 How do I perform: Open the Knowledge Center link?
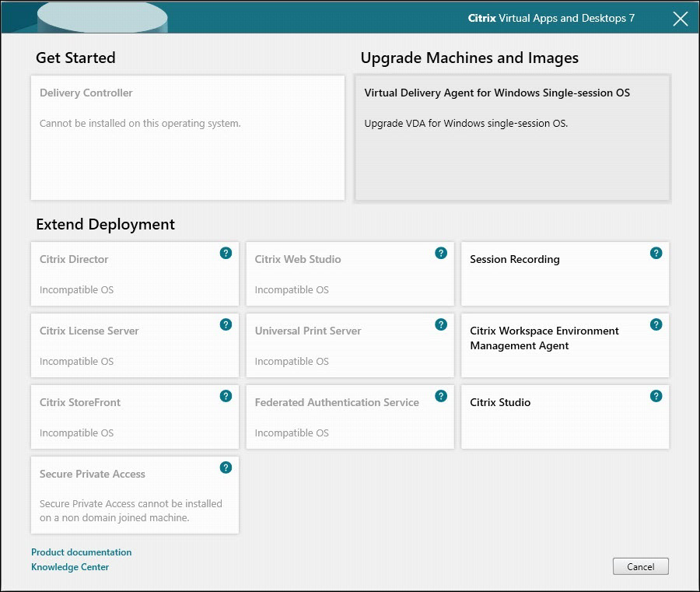70,567
